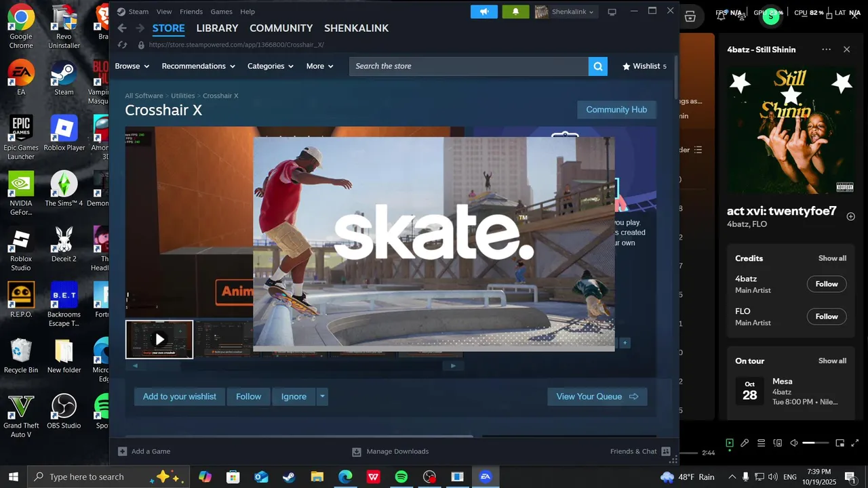Open Epic Games Launcher desktop icon

21,138
